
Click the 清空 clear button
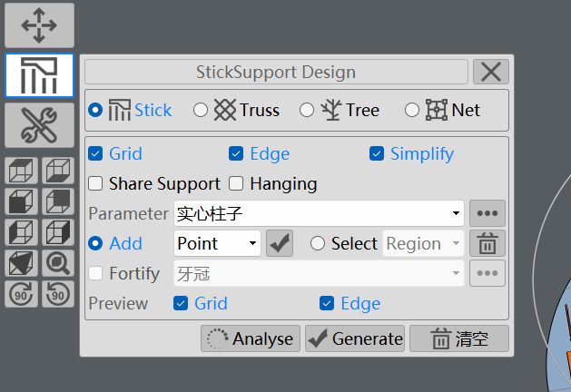tap(458, 339)
